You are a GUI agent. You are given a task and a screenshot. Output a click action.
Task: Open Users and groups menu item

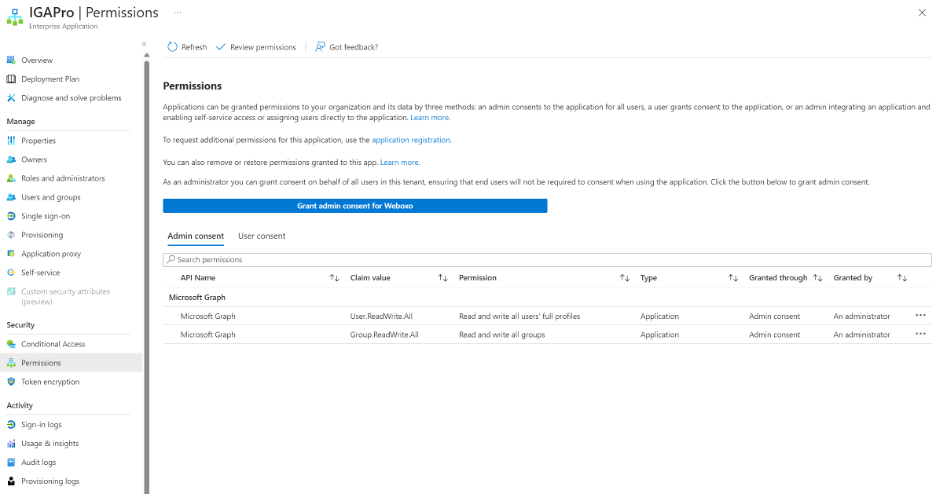click(x=51, y=197)
